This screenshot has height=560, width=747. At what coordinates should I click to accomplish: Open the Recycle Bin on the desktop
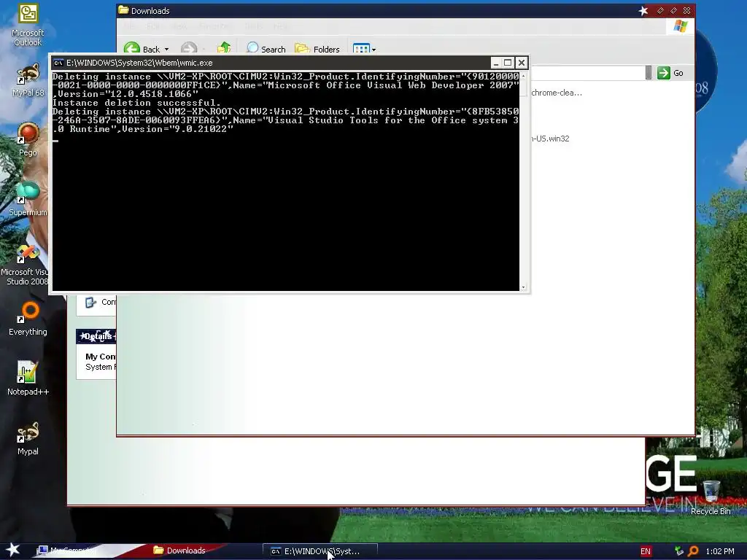711,498
